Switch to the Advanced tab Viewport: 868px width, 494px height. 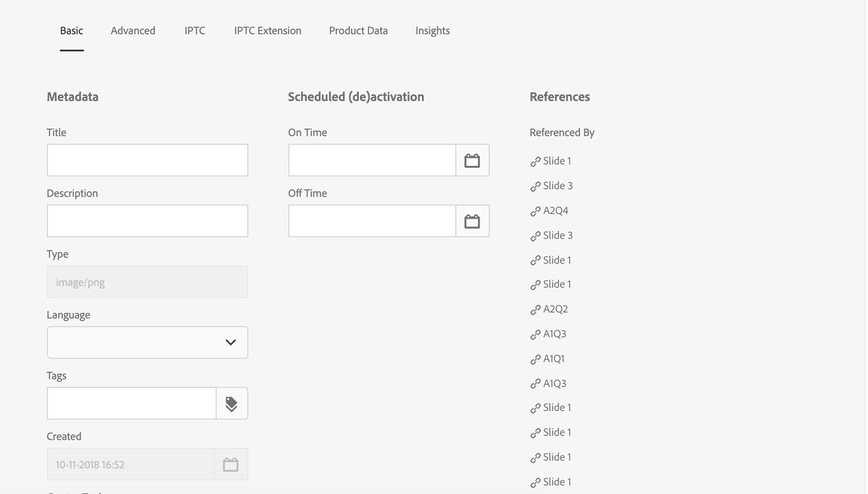click(x=133, y=31)
